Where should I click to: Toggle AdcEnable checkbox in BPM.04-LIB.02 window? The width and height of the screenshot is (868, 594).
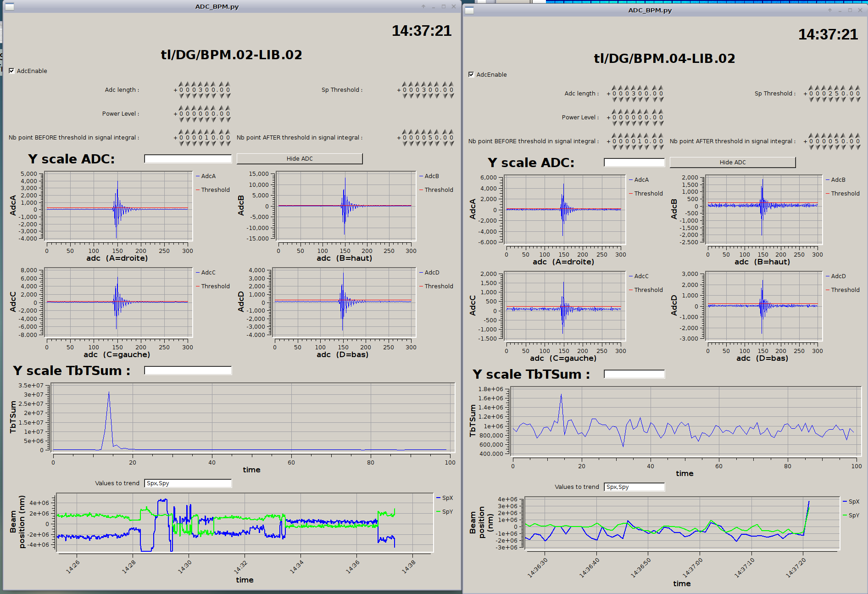coord(471,74)
